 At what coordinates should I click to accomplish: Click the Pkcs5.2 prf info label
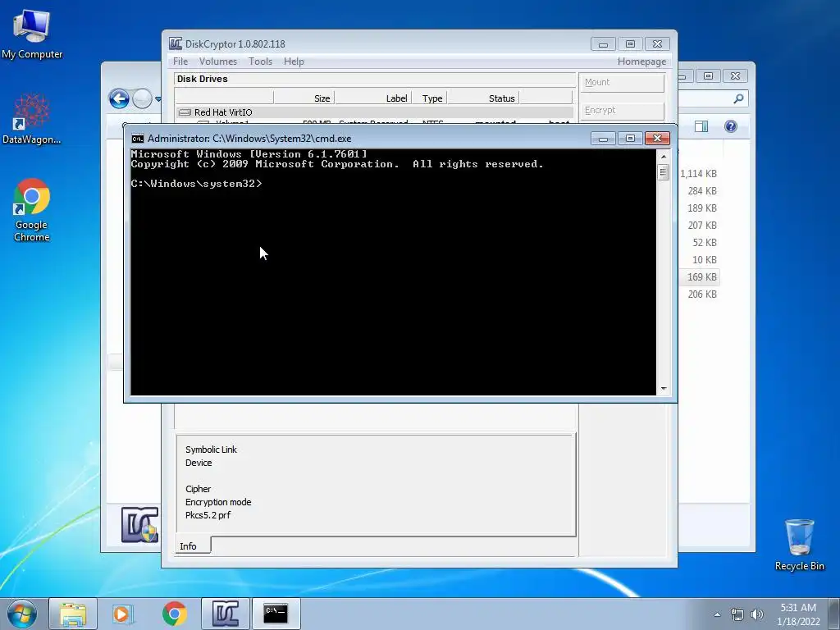[208, 515]
